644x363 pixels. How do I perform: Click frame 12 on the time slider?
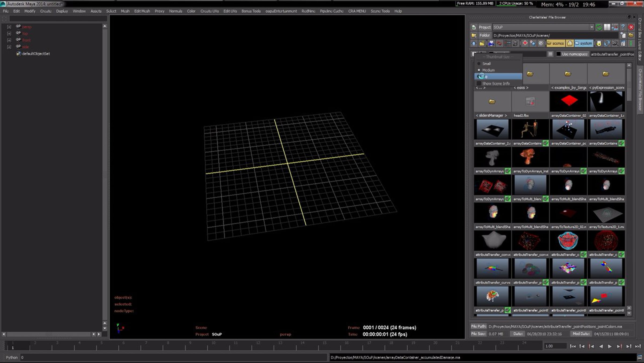coord(258,346)
